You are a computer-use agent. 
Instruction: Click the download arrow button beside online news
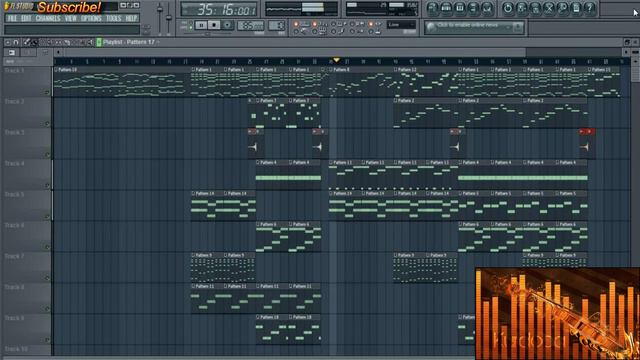pos(518,27)
